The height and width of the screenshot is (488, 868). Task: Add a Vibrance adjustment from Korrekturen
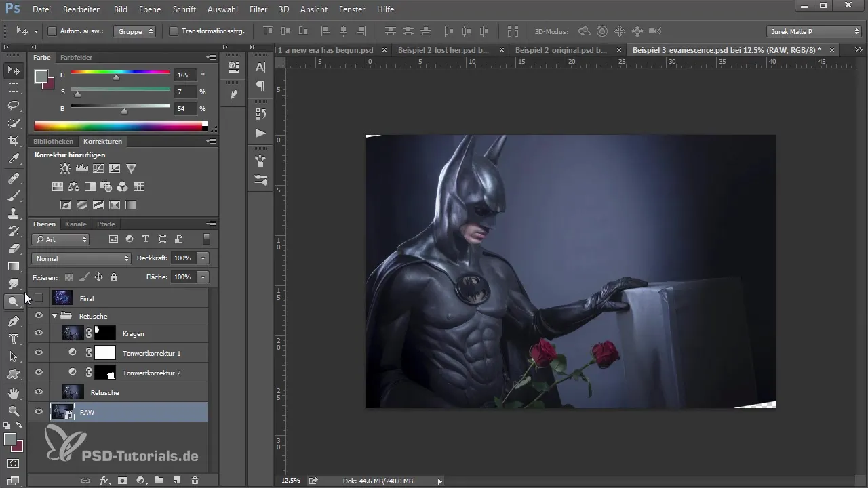(132, 169)
